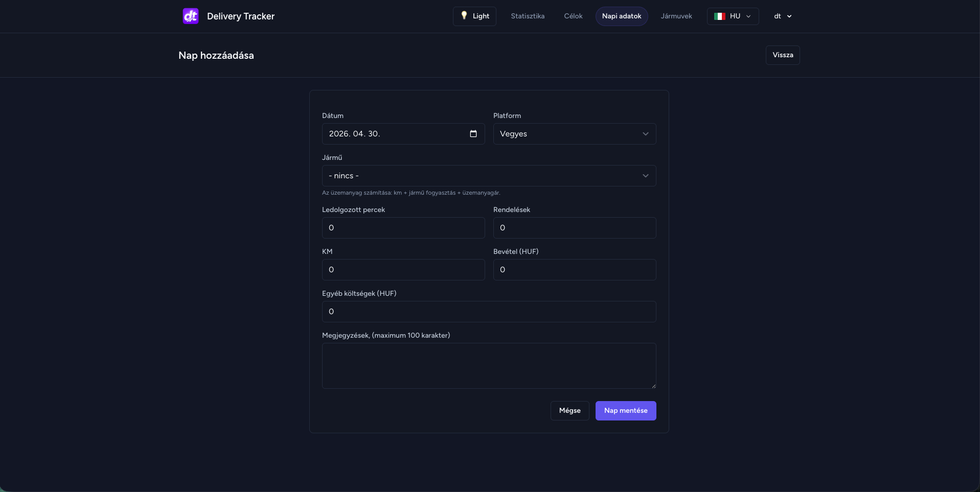Open the calendar picker icon in Dátum
The height and width of the screenshot is (492, 980).
[x=473, y=134]
